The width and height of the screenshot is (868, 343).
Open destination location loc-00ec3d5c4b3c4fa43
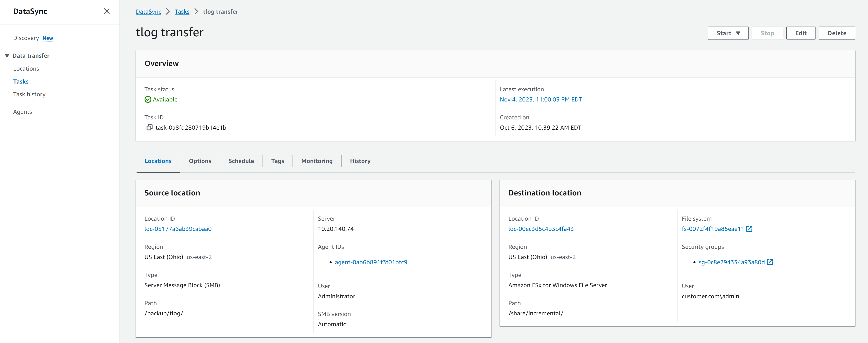coord(541,229)
